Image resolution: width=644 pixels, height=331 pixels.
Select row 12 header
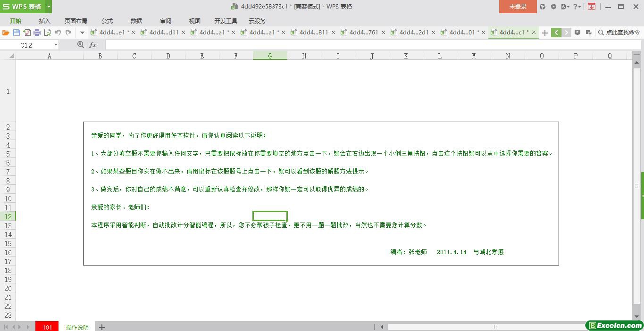click(x=8, y=216)
